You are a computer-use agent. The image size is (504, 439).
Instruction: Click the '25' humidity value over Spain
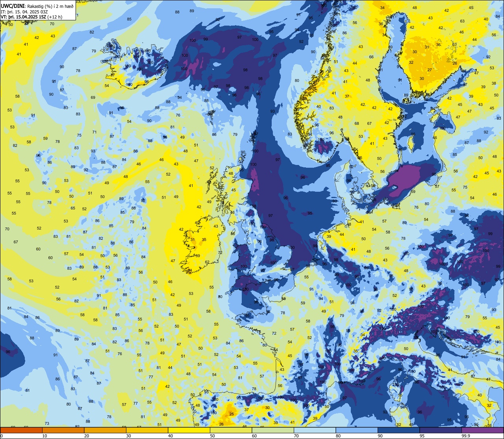pyautogui.click(x=232, y=414)
